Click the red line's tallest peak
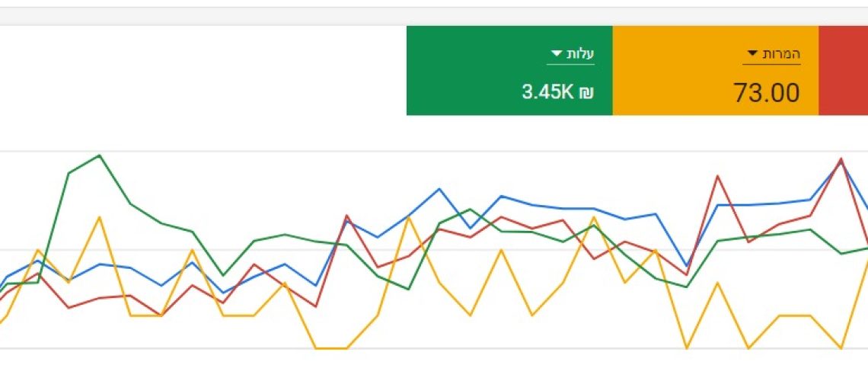 point(841,159)
